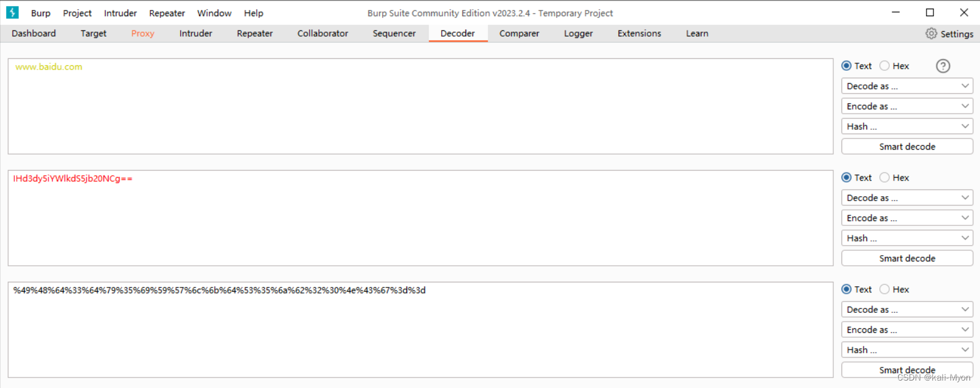
Task: Open the Burp menu
Action: coord(41,13)
